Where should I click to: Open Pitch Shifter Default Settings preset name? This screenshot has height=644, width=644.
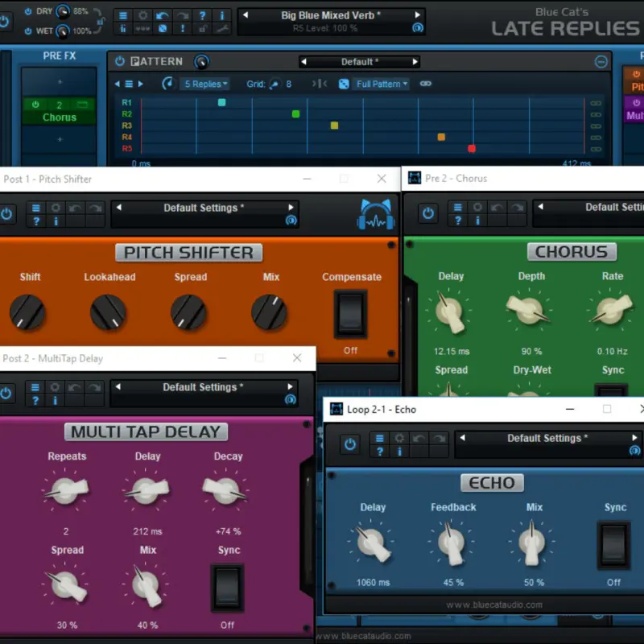tap(204, 208)
